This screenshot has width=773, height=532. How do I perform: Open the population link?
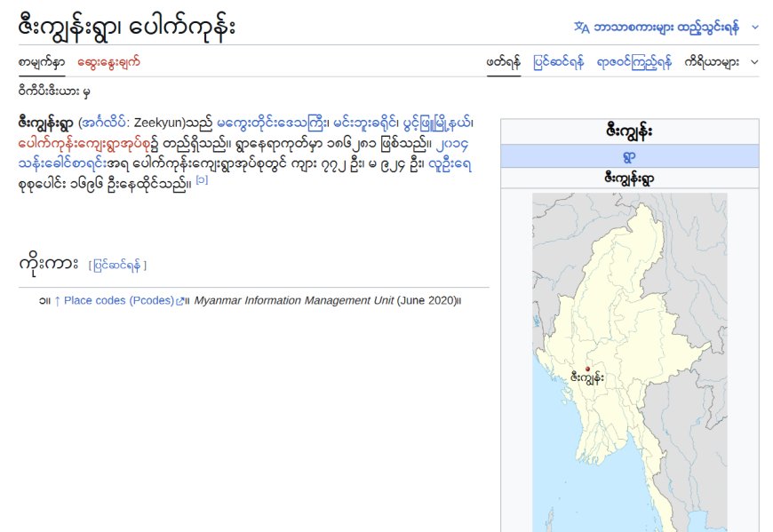coord(450,164)
